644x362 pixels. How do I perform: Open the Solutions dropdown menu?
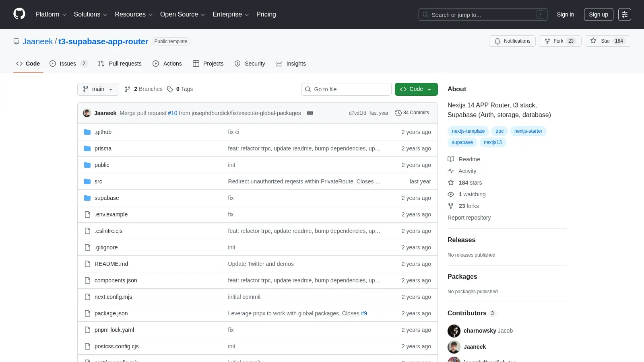[x=91, y=14]
